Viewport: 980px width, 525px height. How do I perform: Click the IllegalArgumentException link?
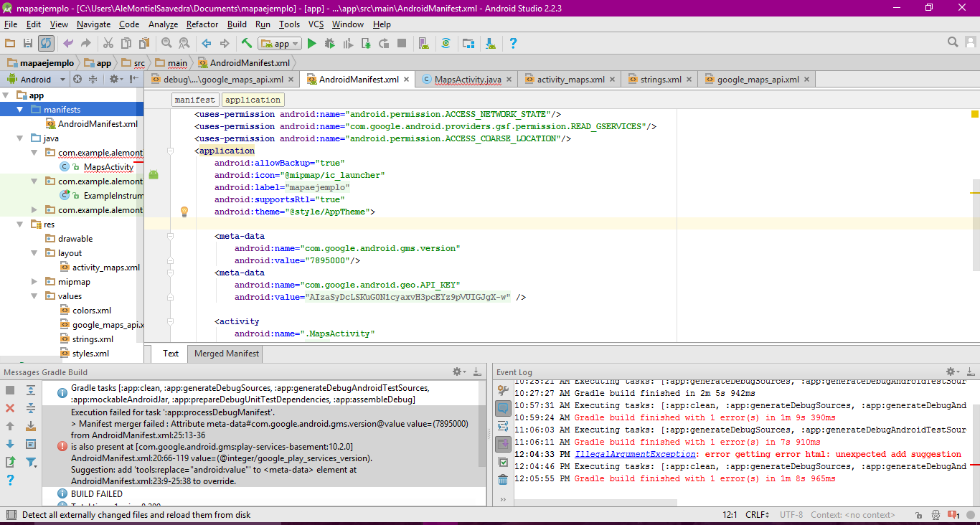point(636,454)
